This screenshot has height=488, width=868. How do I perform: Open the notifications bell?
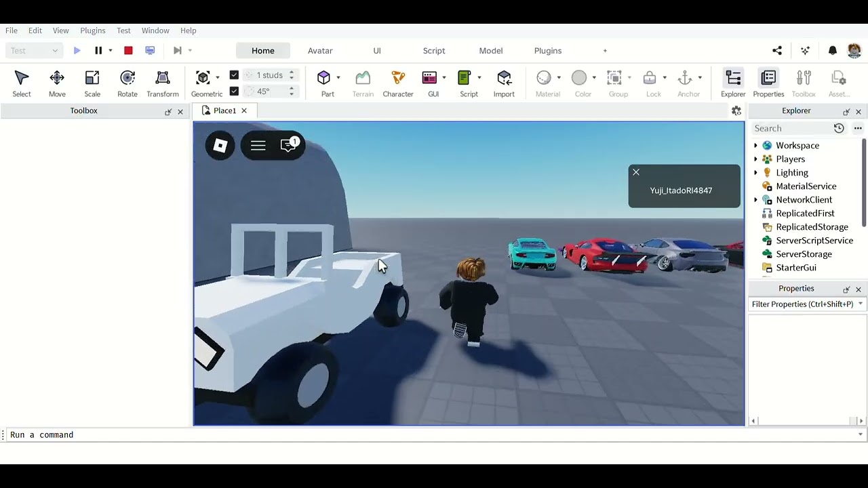[833, 51]
